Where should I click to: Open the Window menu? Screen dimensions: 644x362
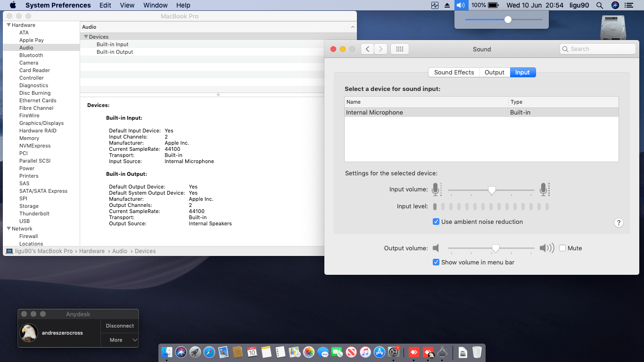[x=155, y=5]
